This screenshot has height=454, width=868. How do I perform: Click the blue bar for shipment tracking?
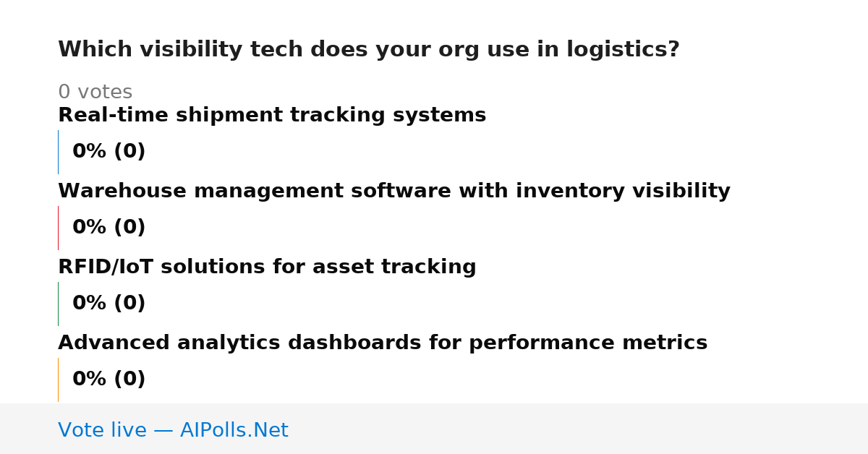pos(58,152)
